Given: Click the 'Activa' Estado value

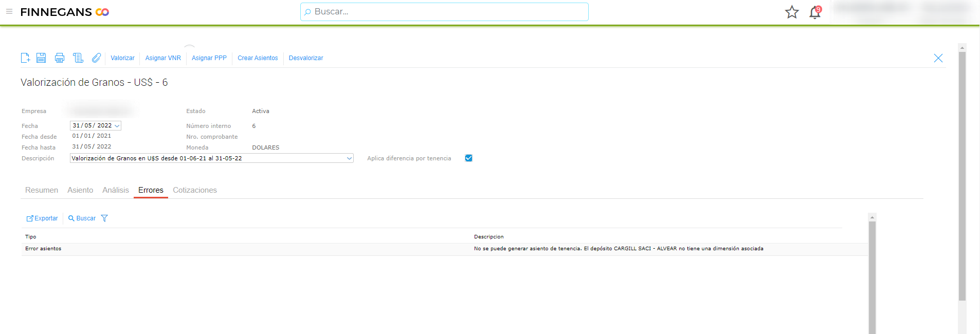Looking at the screenshot, I should pyautogui.click(x=261, y=111).
